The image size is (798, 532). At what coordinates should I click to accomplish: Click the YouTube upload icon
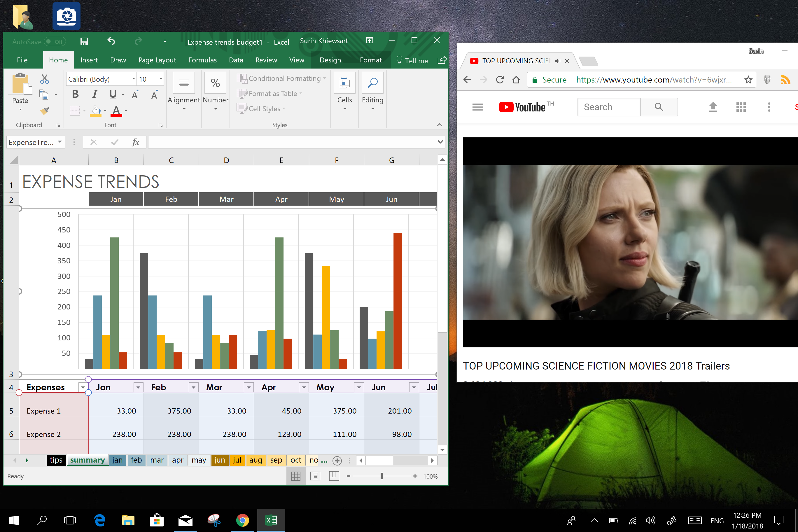[713, 107]
